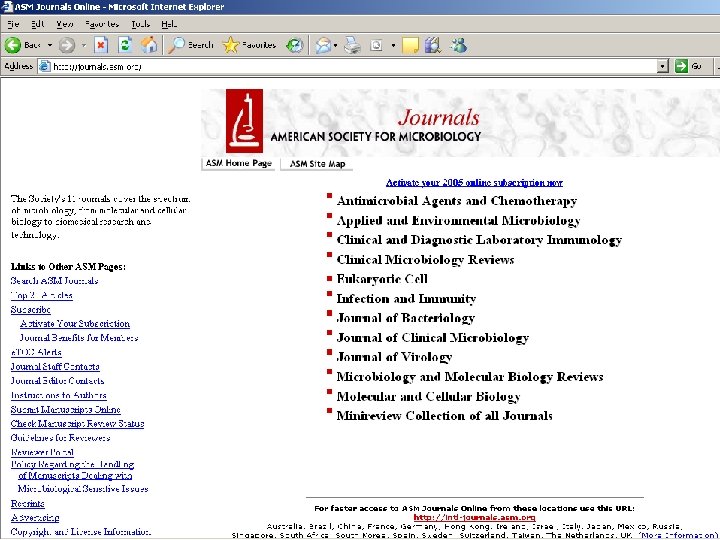The height and width of the screenshot is (540, 720).
Task: Click the Media toolbar icon
Action: point(294,45)
